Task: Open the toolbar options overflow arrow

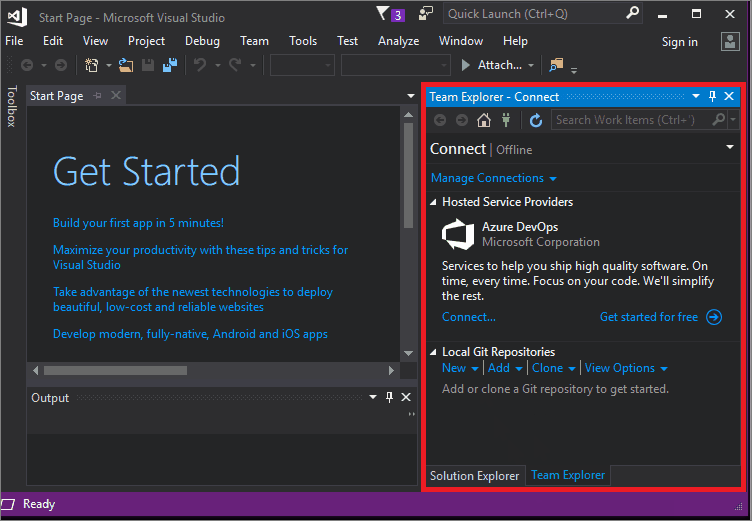Action: click(x=574, y=70)
